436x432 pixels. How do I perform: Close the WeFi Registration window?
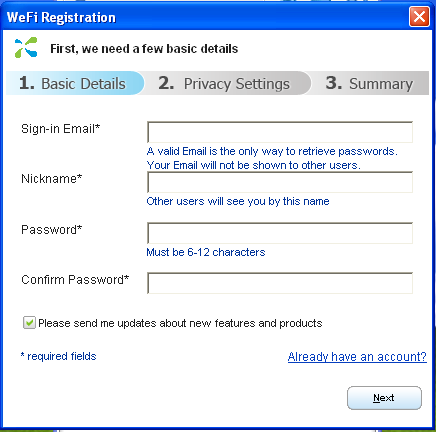419,17
